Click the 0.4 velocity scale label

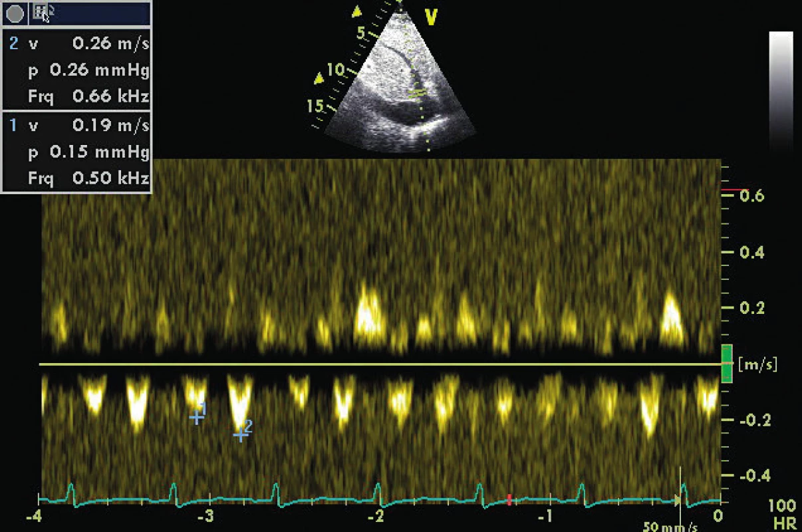coord(751,252)
